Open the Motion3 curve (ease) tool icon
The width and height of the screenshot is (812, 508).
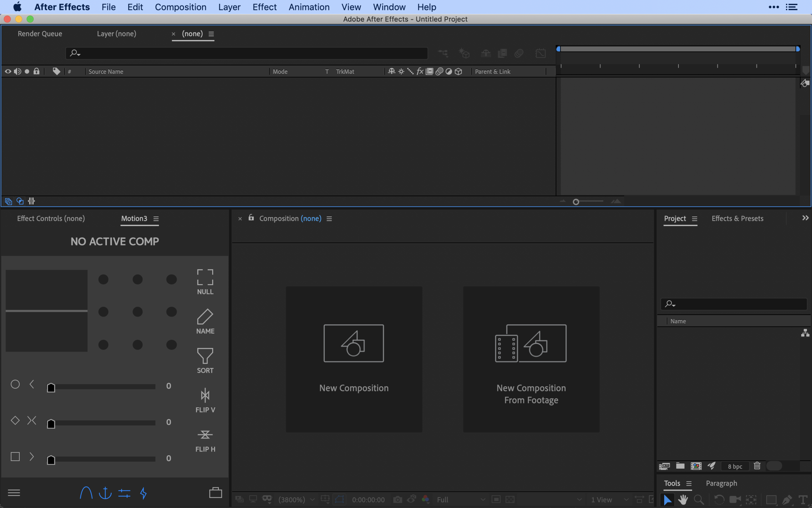coord(86,493)
